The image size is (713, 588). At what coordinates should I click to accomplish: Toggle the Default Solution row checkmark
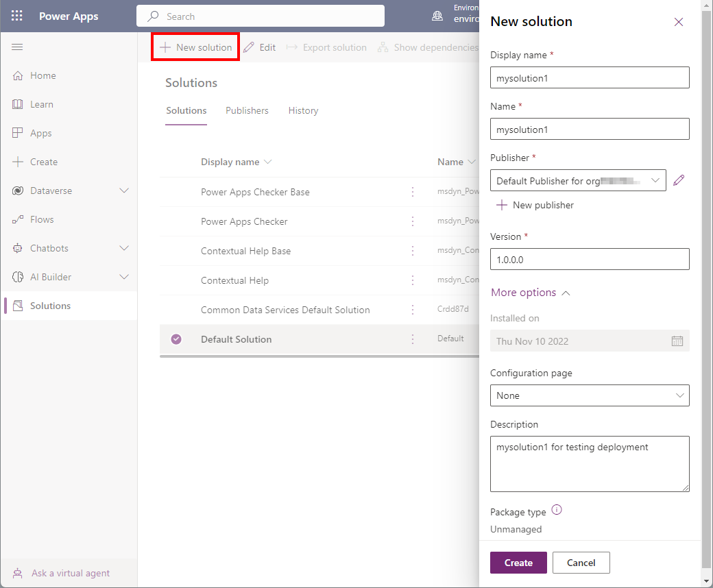176,339
